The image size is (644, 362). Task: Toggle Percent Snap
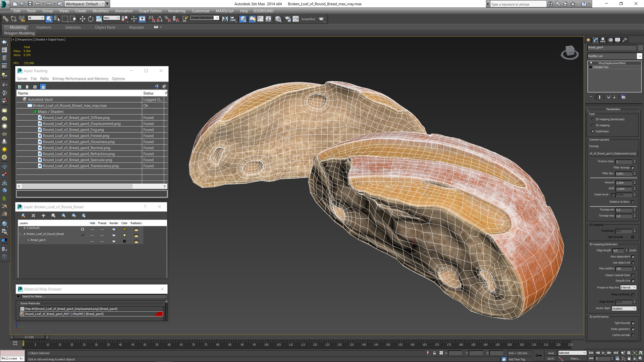[x=168, y=19]
